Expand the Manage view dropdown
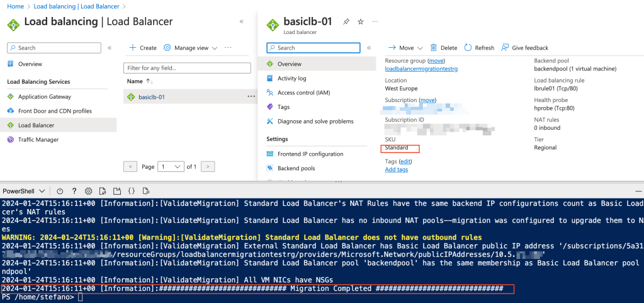Viewport: 644px width, 303px height. pos(191,48)
